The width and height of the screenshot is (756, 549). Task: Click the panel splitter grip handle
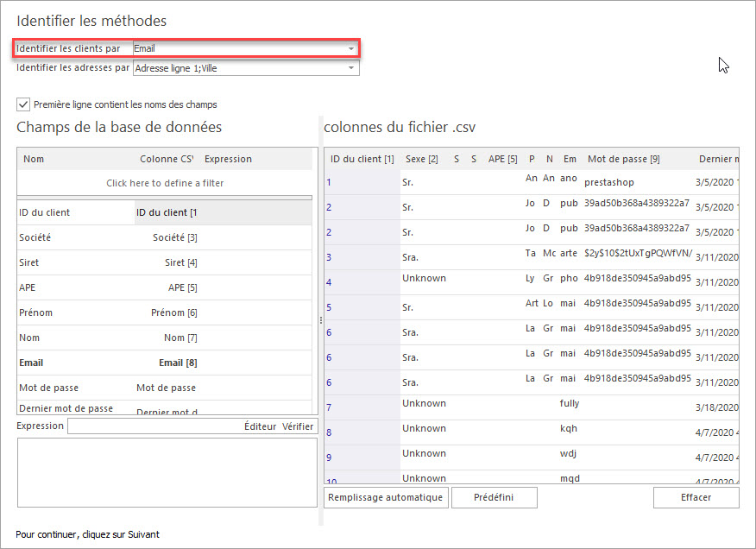click(x=321, y=320)
